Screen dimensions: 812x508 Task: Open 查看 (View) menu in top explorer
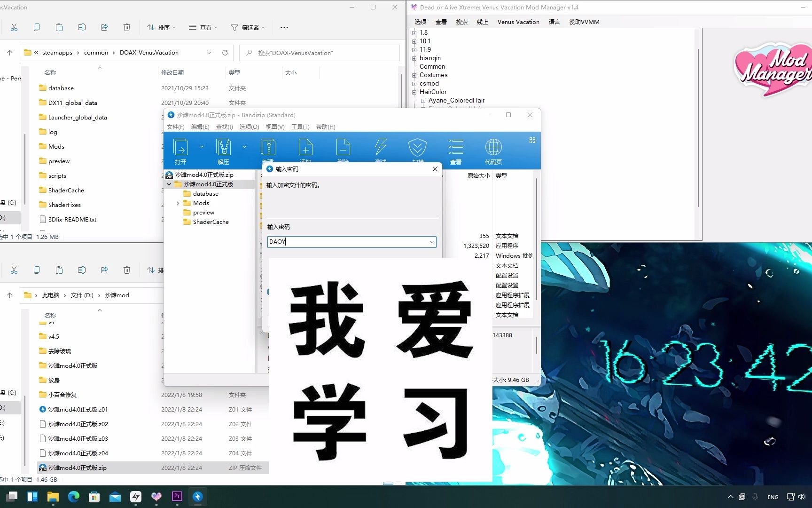pyautogui.click(x=203, y=27)
